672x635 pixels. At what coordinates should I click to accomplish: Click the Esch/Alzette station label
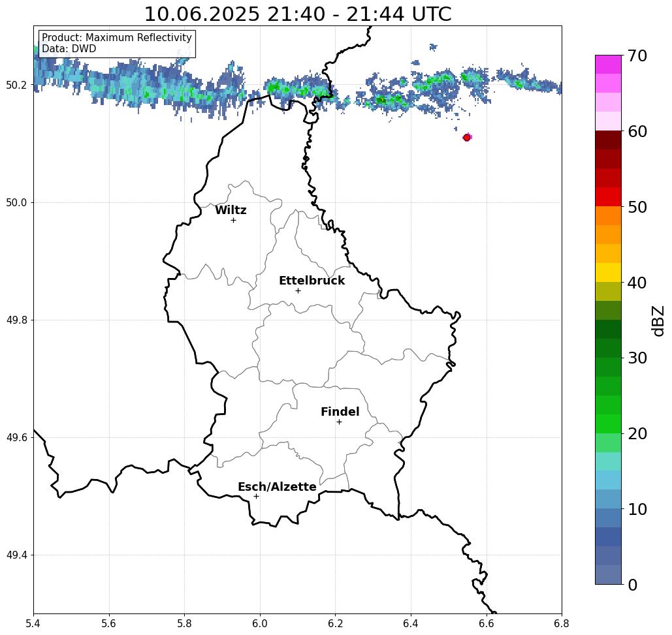click(277, 487)
